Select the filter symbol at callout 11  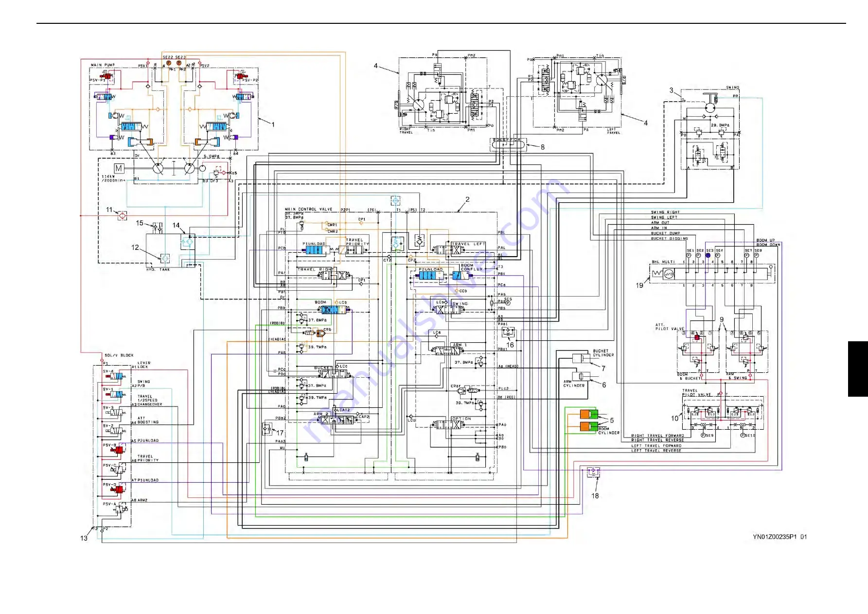pyautogui.click(x=122, y=215)
